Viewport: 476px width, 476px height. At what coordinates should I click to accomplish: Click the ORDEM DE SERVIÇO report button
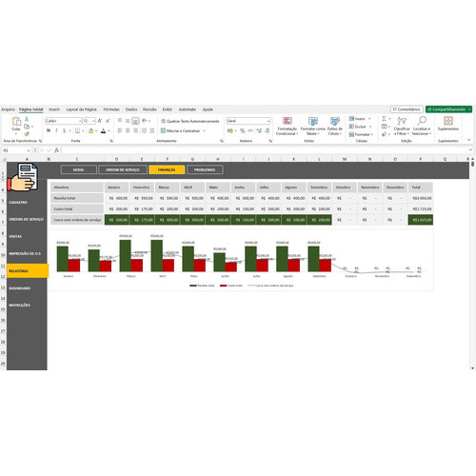pyautogui.click(x=123, y=169)
